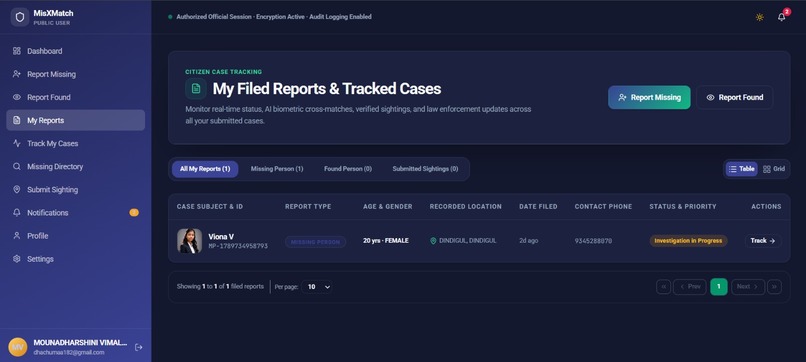The width and height of the screenshot is (806, 362).
Task: Open Notifications in the sidebar
Action: pos(76,213)
